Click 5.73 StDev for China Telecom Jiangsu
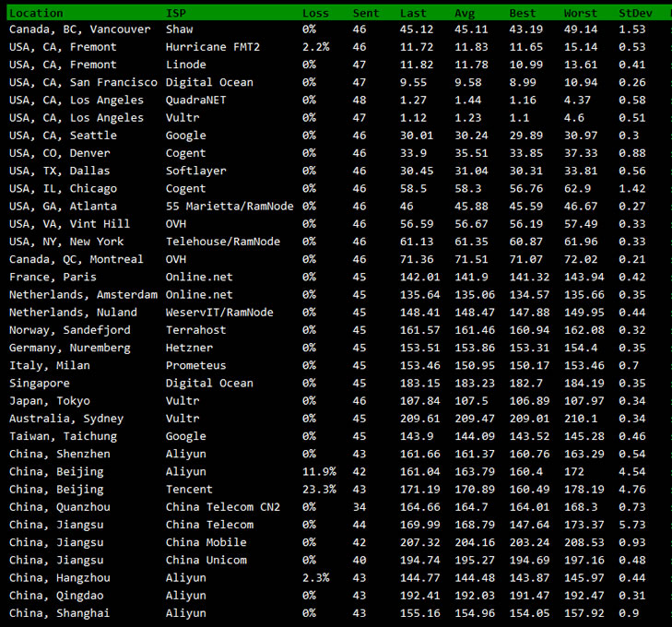Viewport: 672px width, 627px height. coord(631,525)
